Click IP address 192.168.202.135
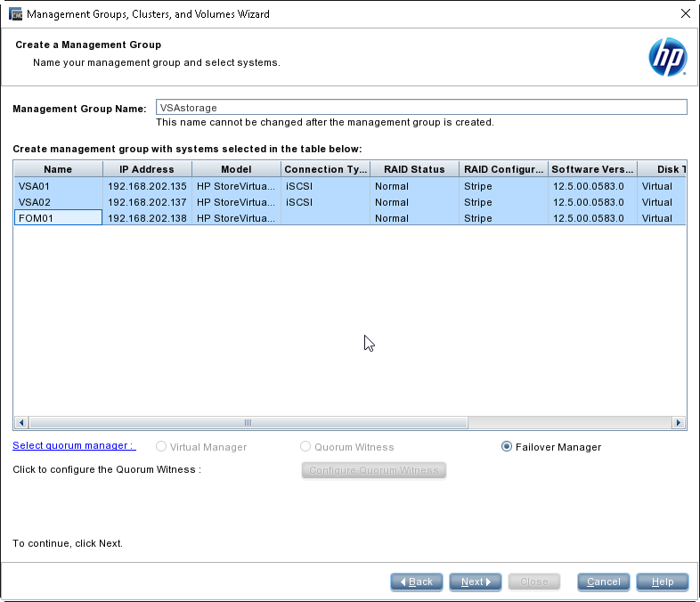This screenshot has height=602, width=700. pyautogui.click(x=147, y=186)
